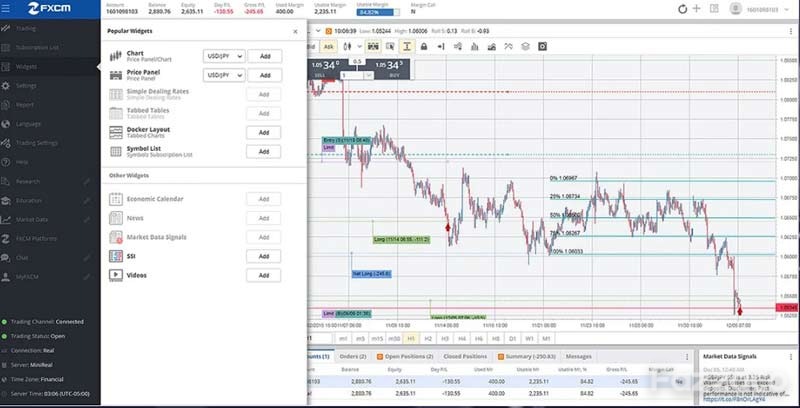800x408 pixels.
Task: Click the BUY price button
Action: point(392,68)
